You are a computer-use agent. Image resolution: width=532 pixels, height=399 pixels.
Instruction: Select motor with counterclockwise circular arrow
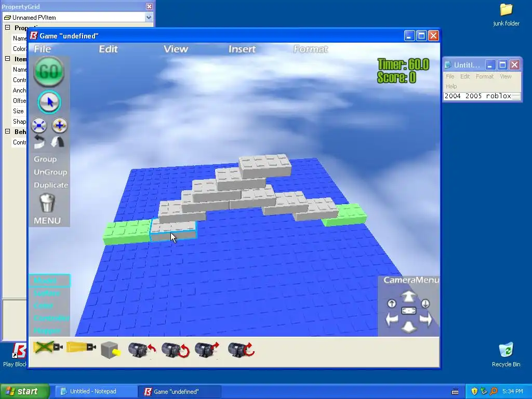click(175, 350)
